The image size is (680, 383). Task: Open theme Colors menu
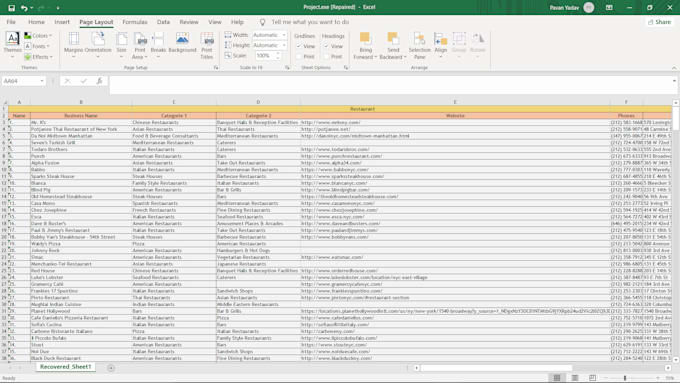coord(38,36)
